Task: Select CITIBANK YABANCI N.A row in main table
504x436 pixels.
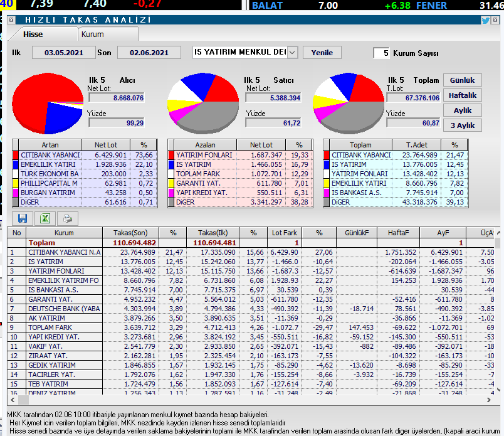Action: [x=251, y=252]
